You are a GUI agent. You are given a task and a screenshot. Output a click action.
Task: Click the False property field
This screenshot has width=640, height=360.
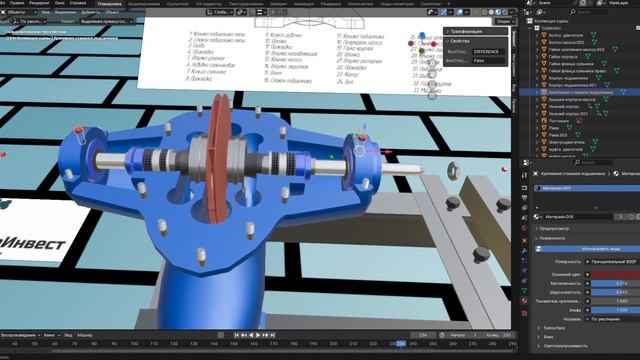(489, 60)
